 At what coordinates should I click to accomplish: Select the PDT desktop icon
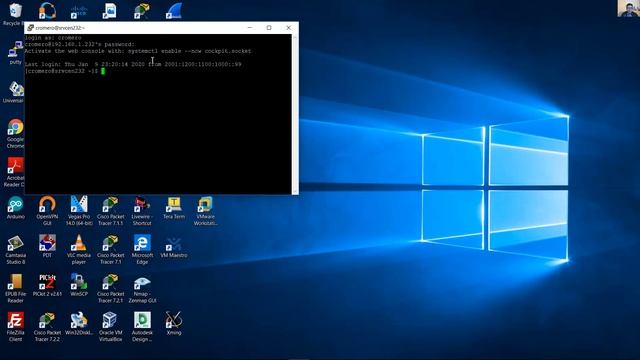click(47, 246)
